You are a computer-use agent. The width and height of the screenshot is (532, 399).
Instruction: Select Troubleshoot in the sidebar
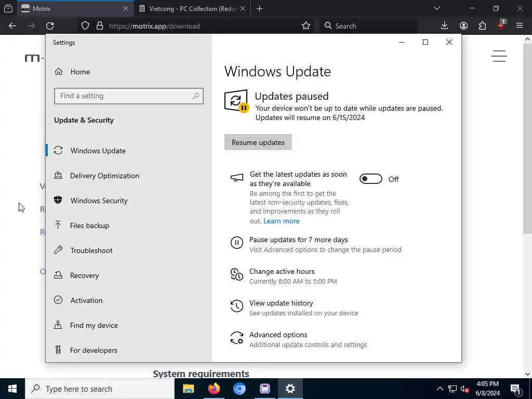tap(129, 250)
